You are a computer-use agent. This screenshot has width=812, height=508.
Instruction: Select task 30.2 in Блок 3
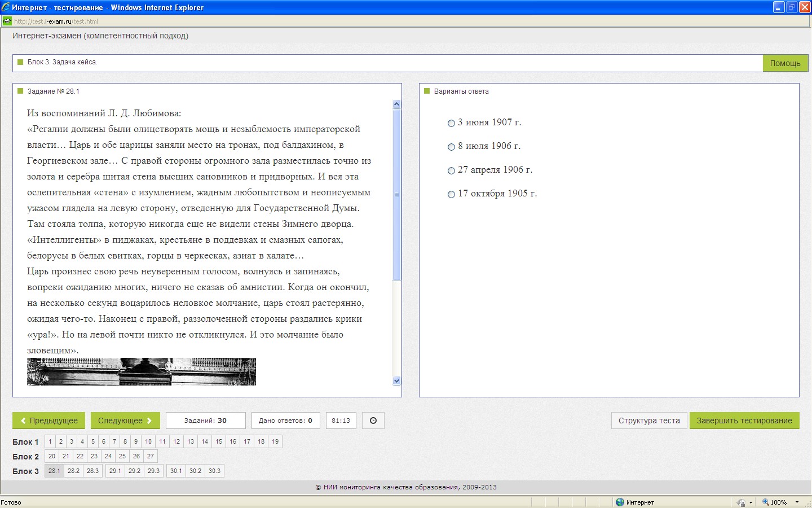195,471
